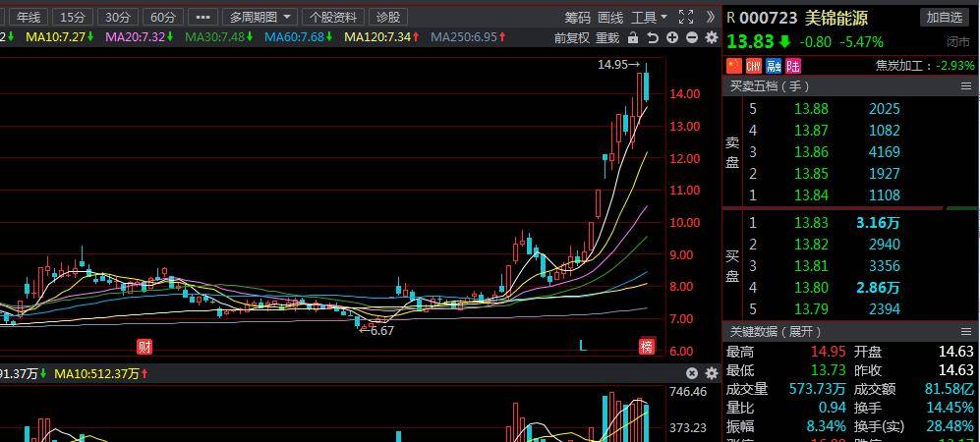Click buy level 3 price 13.81
The image size is (980, 442).
click(x=811, y=265)
